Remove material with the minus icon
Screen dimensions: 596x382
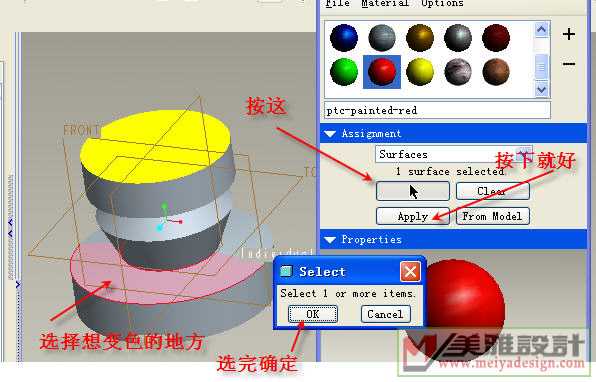pos(569,64)
